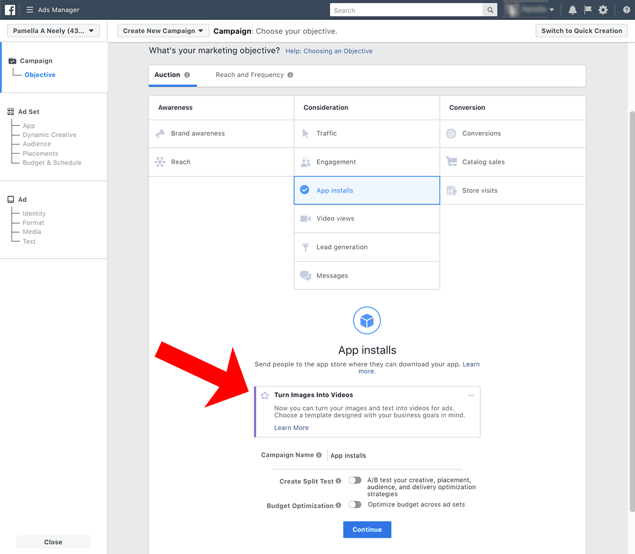
Task: Click the Catalog sales cart icon
Action: (451, 162)
